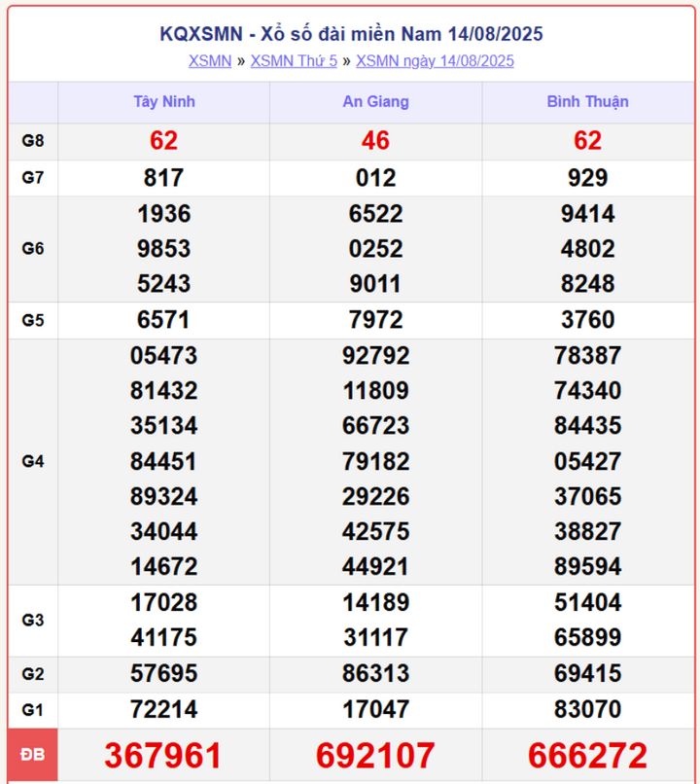700x784 pixels.
Task: Select G4 number 05473
Action: point(164,356)
